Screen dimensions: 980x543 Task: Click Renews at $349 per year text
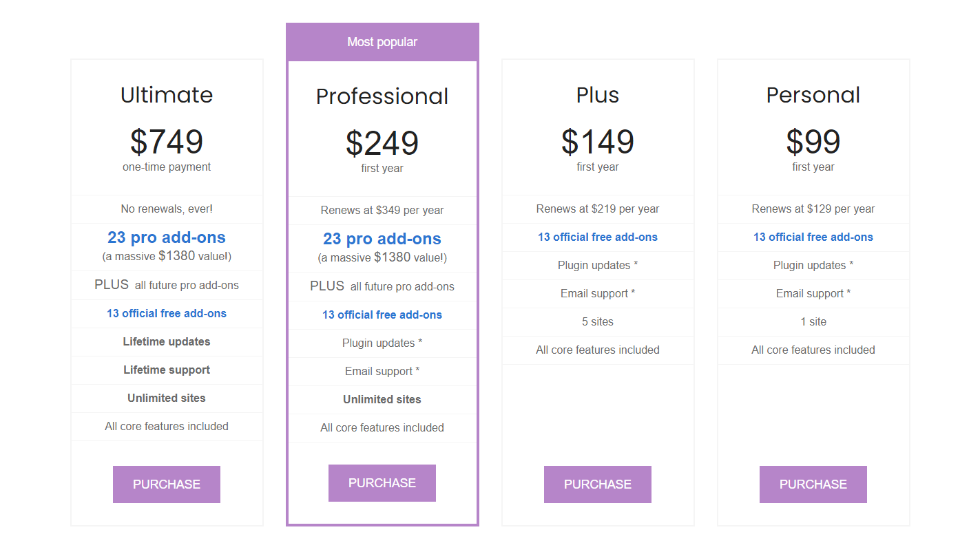(x=382, y=211)
